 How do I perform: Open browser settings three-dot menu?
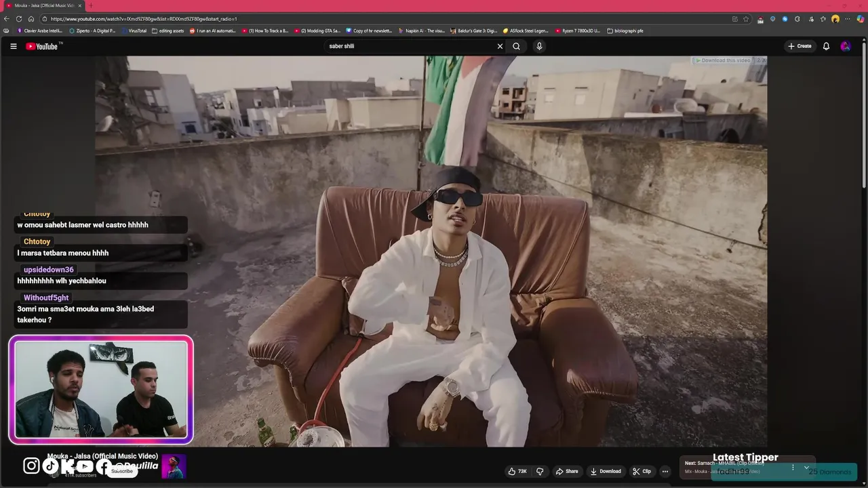pos(848,19)
